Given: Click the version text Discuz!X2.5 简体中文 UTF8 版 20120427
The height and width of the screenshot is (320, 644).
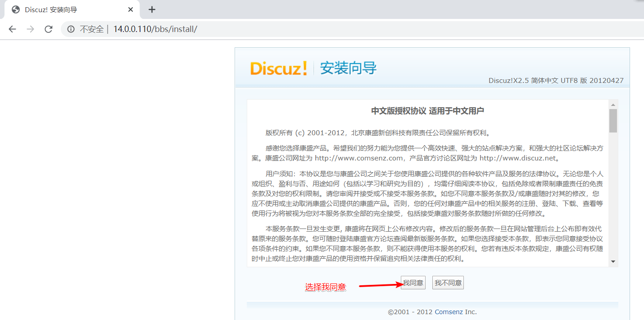Looking at the screenshot, I should pos(556,81).
